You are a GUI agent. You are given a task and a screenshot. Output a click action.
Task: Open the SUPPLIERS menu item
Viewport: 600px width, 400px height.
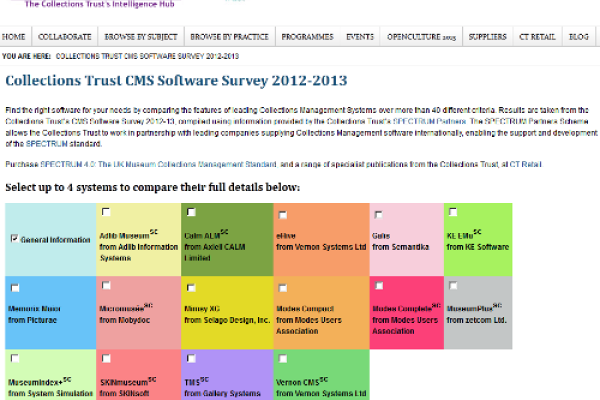click(488, 37)
